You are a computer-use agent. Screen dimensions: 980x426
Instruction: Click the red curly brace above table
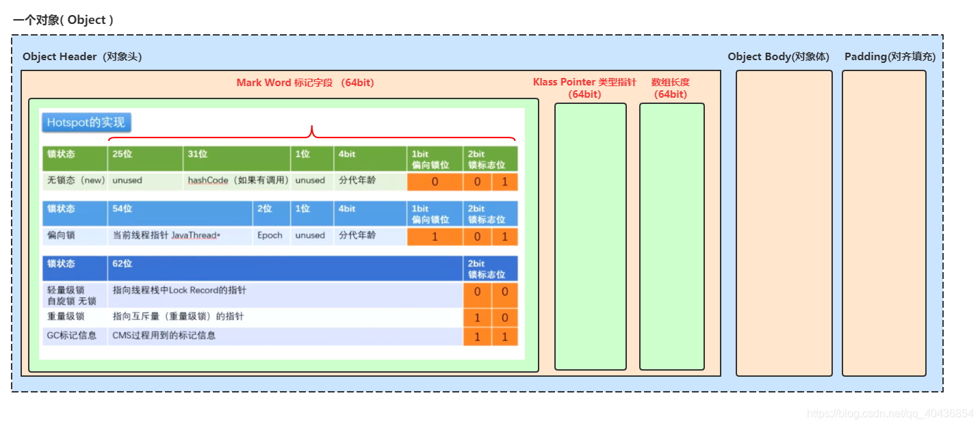pos(312,133)
